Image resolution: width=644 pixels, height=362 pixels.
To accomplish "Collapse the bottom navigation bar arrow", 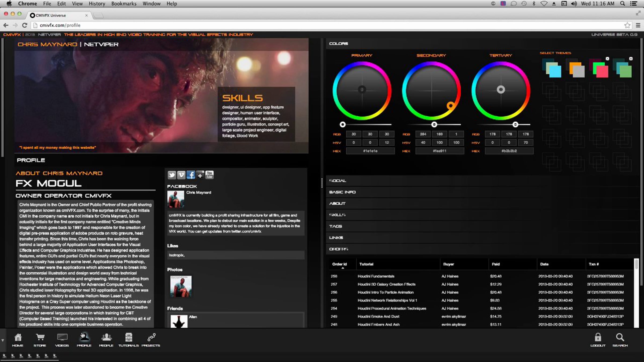I will pyautogui.click(x=3, y=340).
